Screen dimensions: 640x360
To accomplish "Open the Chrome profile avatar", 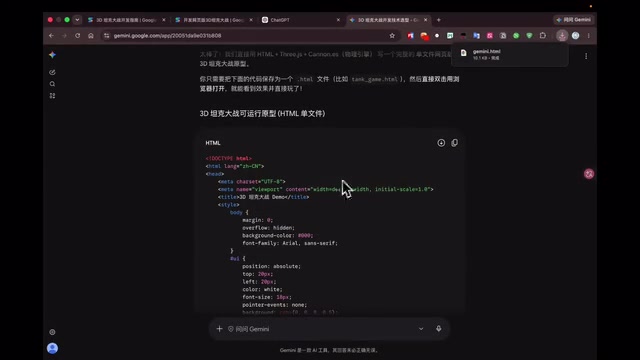I will coord(576,36).
